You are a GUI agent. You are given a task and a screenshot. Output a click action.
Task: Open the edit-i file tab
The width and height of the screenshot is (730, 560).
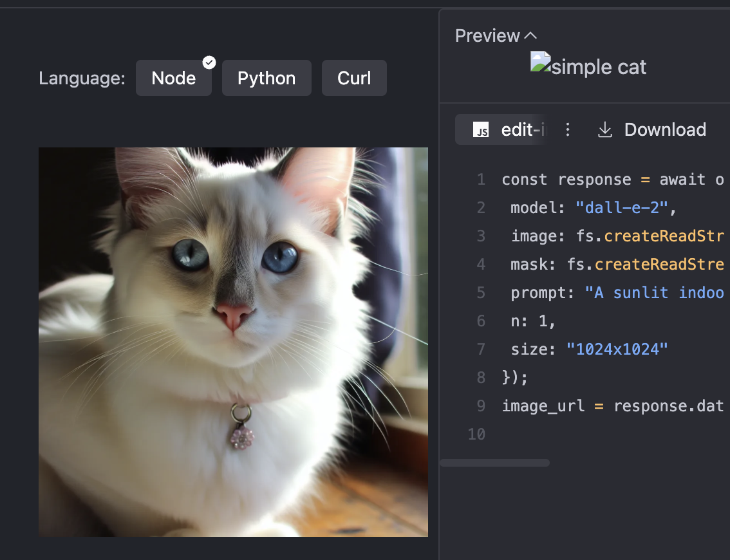(523, 130)
